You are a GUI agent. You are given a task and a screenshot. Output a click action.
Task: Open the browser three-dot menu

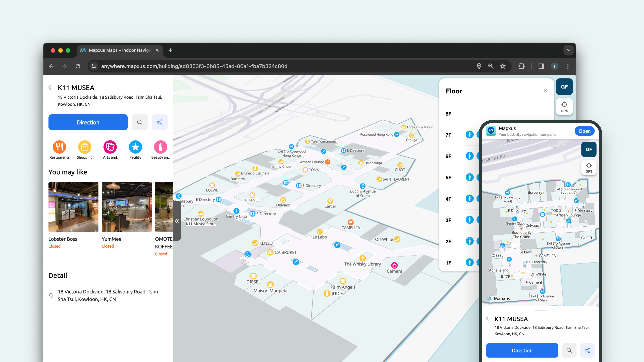568,66
